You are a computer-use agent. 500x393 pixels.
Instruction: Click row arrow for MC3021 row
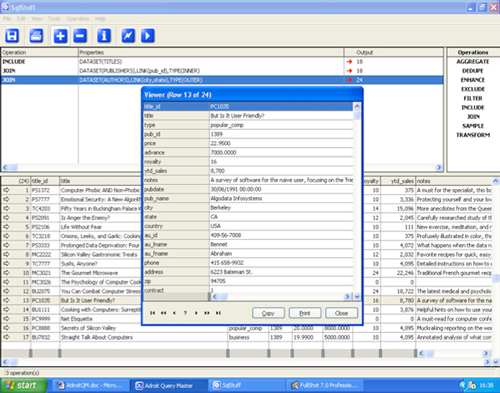[6, 273]
